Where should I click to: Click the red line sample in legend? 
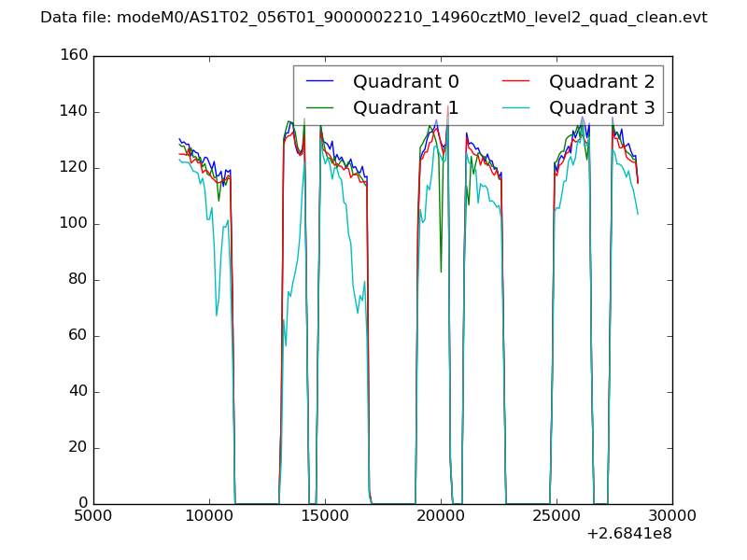(515, 82)
